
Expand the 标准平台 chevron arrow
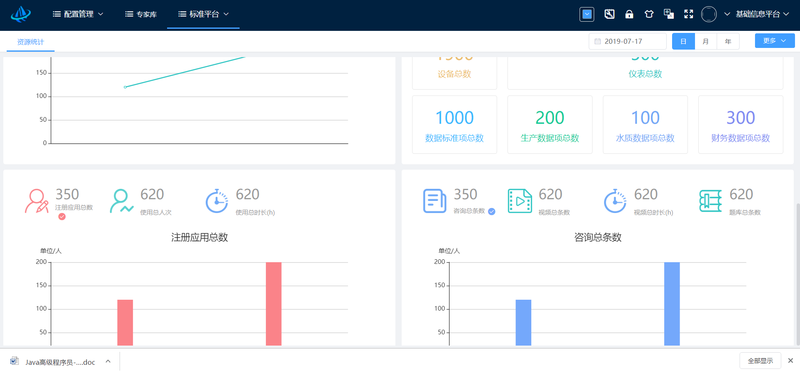tap(226, 14)
